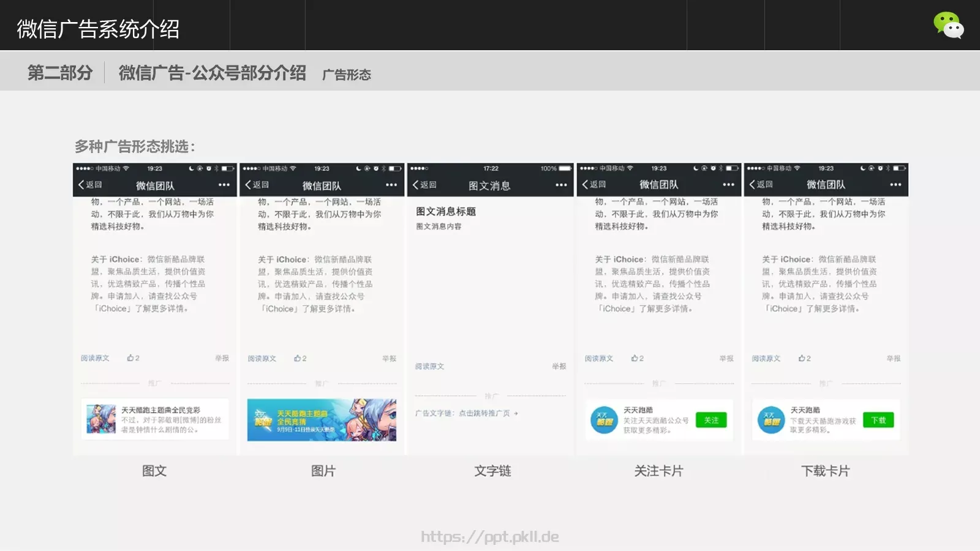Open the three-dot menu in the 关注卡片 phone
980x551 pixels.
[728, 185]
